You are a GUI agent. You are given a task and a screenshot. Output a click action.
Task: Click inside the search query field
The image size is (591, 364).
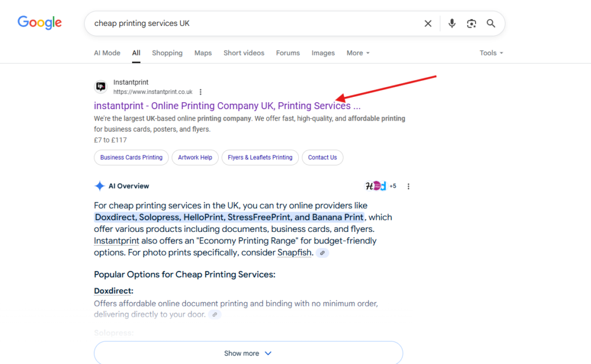click(254, 24)
